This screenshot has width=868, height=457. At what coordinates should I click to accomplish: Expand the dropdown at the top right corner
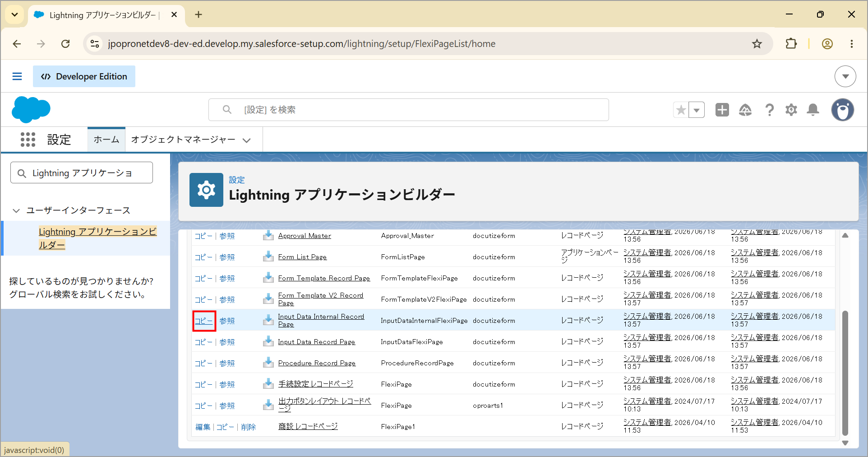[845, 76]
